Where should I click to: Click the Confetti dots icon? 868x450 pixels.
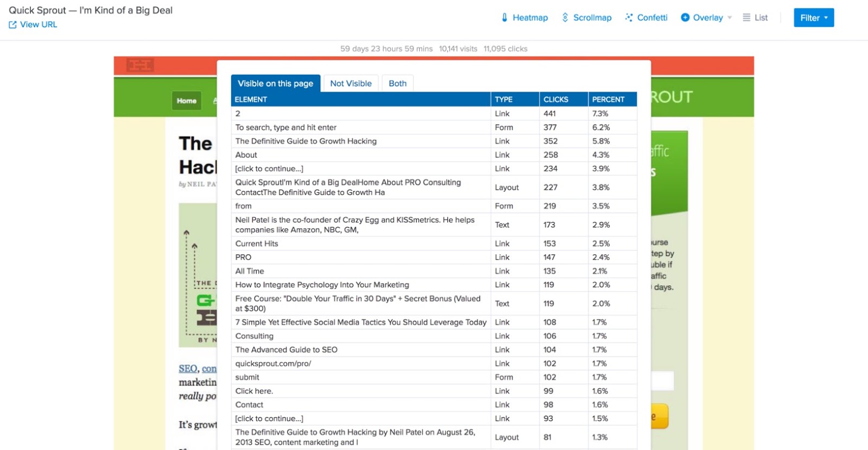click(x=629, y=17)
